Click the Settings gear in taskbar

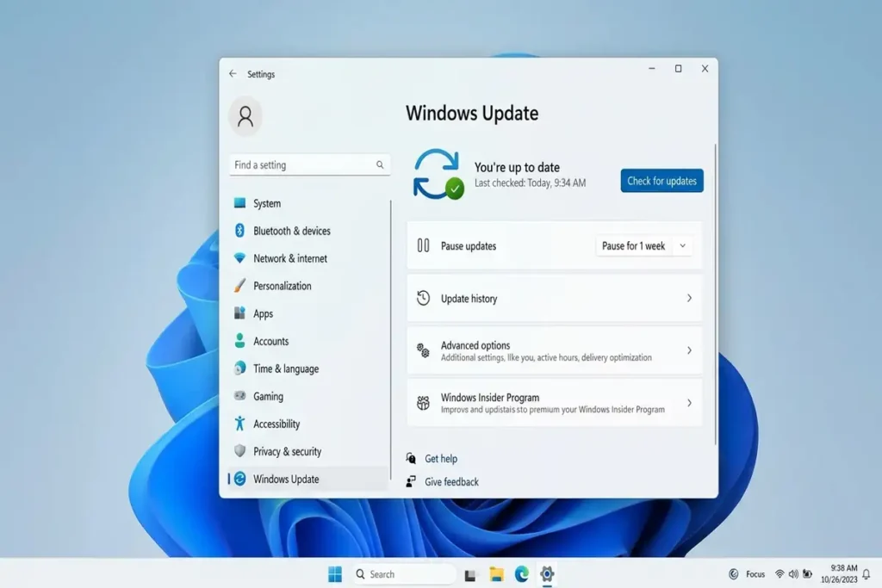547,574
